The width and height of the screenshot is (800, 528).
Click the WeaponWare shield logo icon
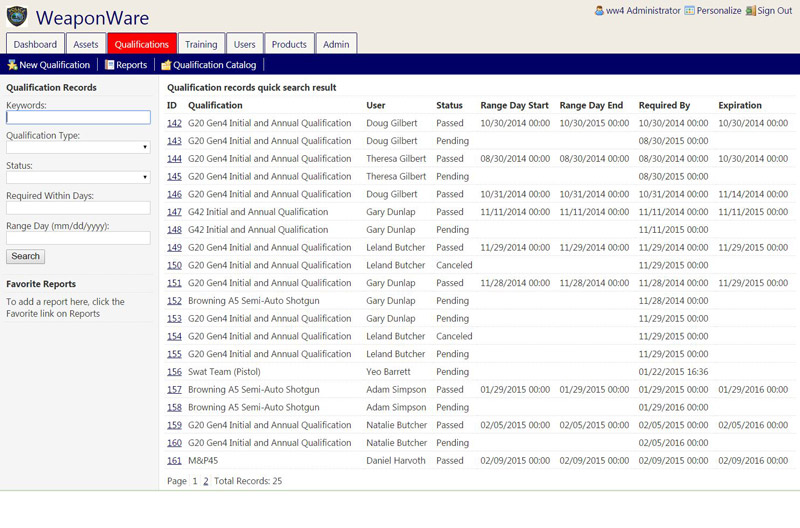point(17,17)
